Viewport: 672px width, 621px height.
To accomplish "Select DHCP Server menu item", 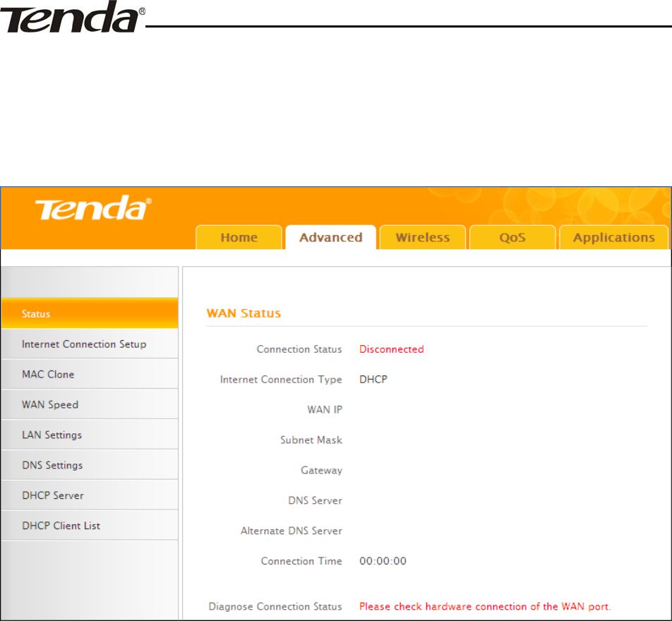I will [90, 495].
